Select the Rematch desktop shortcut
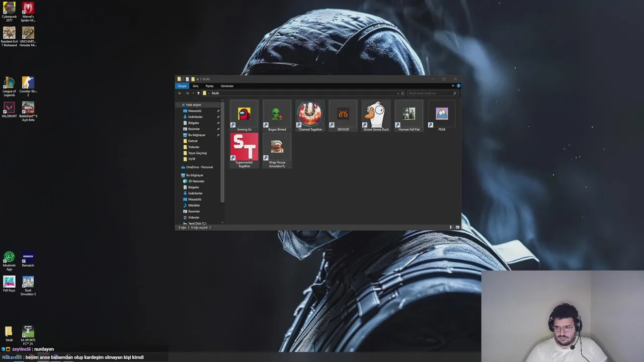 click(28, 260)
